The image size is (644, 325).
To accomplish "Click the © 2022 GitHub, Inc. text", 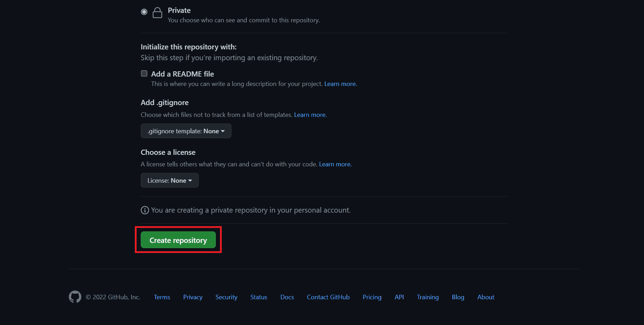I will tap(113, 297).
